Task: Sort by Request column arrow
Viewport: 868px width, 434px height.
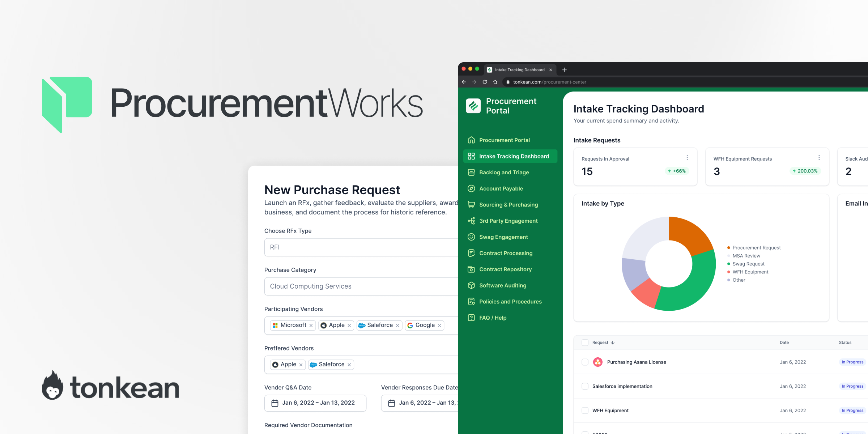Action: click(613, 342)
